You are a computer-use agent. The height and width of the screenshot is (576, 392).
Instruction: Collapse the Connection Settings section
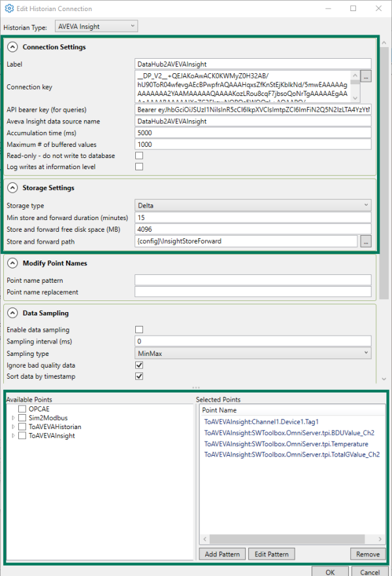[12, 47]
